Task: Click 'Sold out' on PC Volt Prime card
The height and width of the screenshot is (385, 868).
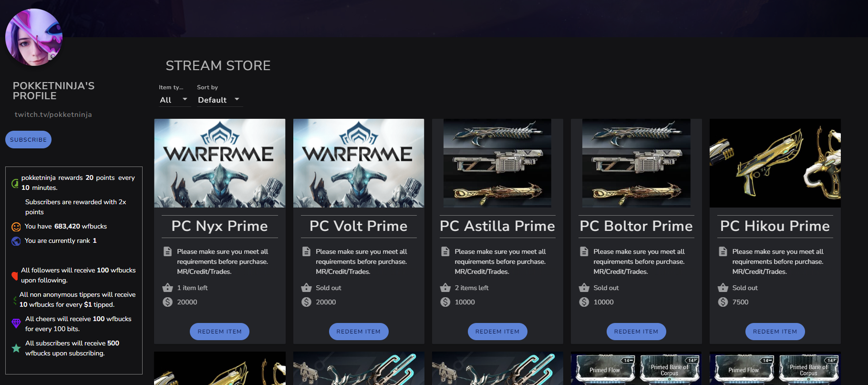Action: pos(329,288)
